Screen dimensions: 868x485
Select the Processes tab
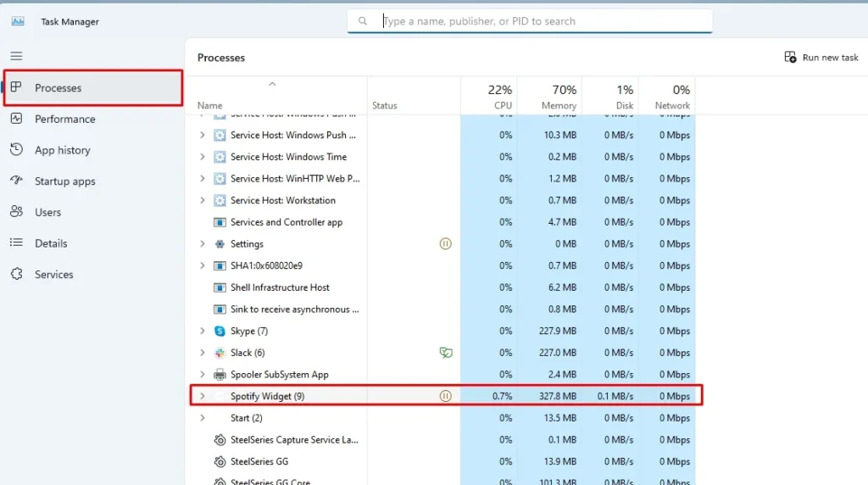[93, 87]
